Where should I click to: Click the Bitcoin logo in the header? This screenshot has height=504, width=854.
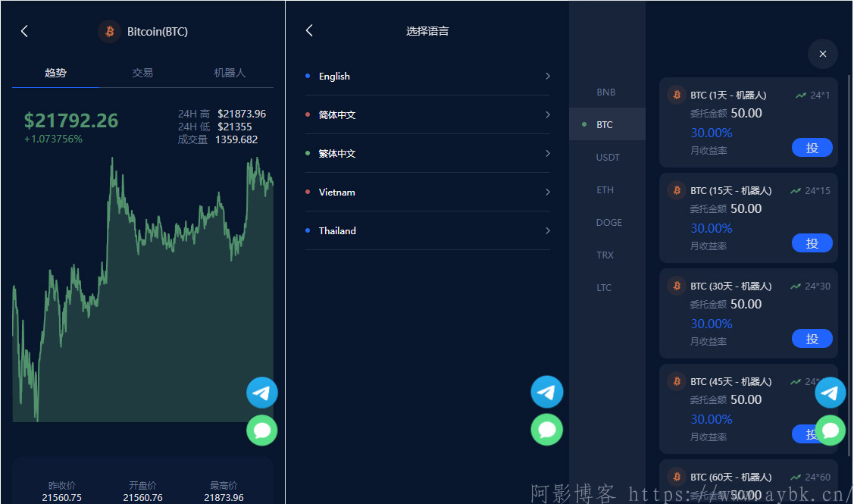[109, 31]
